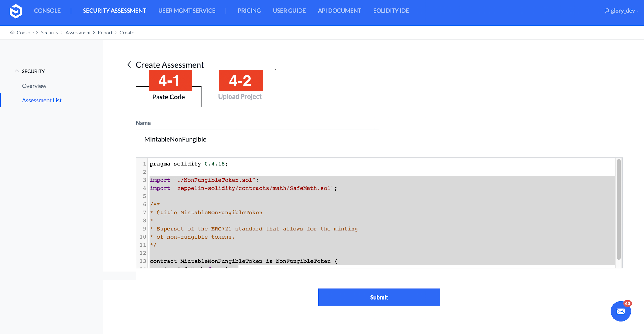Click the back arrow beside Create Assessment
Viewport: 644px width, 334px height.
[129, 65]
